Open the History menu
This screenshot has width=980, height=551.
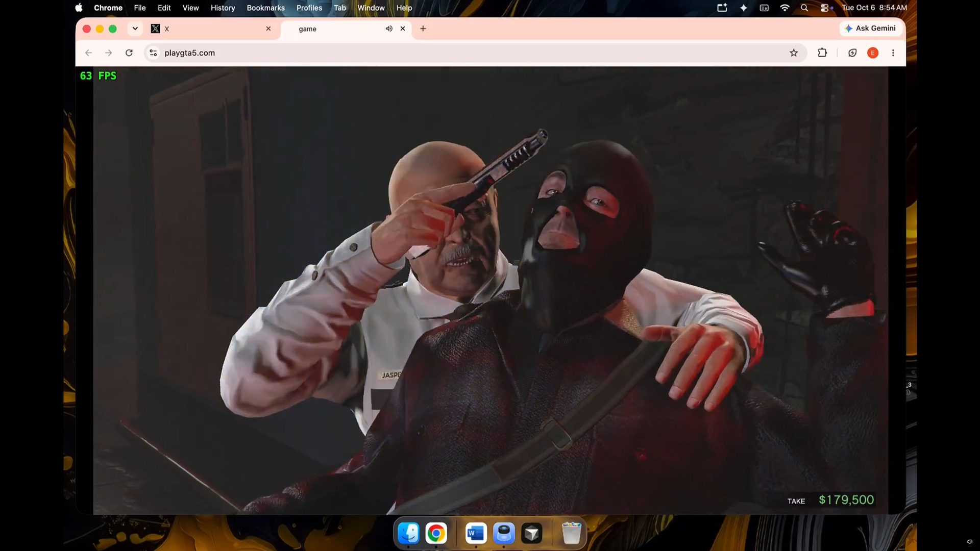[x=223, y=8]
